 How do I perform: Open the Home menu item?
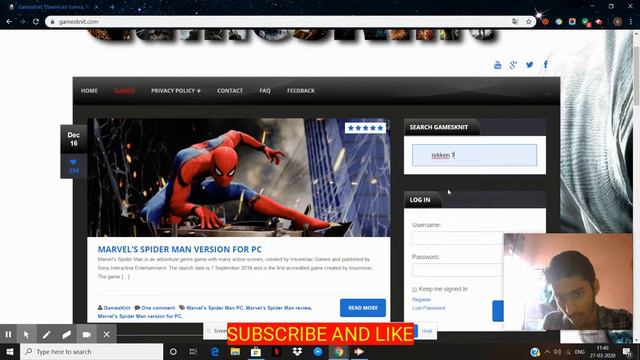[89, 91]
